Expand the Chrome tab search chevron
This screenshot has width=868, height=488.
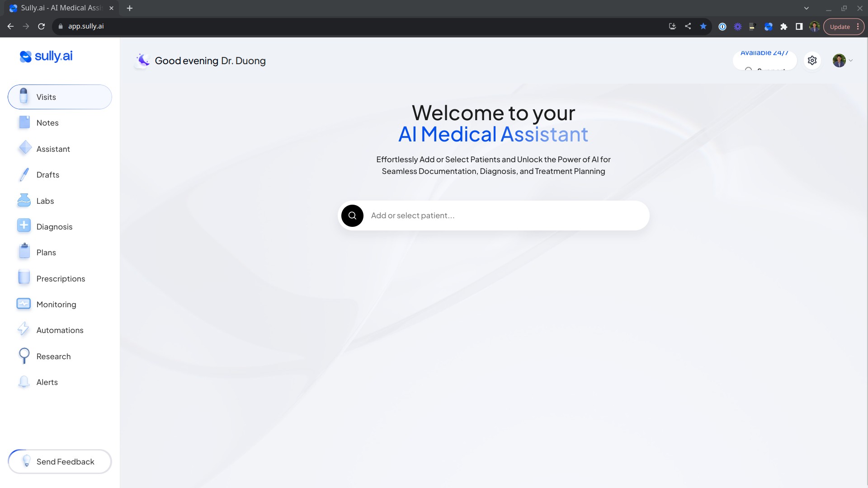pos(806,8)
